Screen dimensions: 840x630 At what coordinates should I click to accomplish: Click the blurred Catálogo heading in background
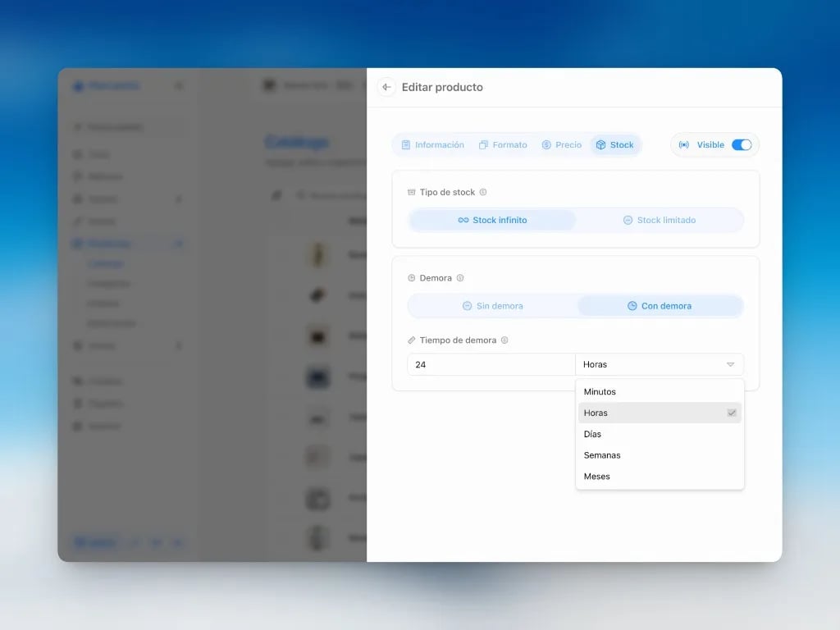pyautogui.click(x=297, y=143)
